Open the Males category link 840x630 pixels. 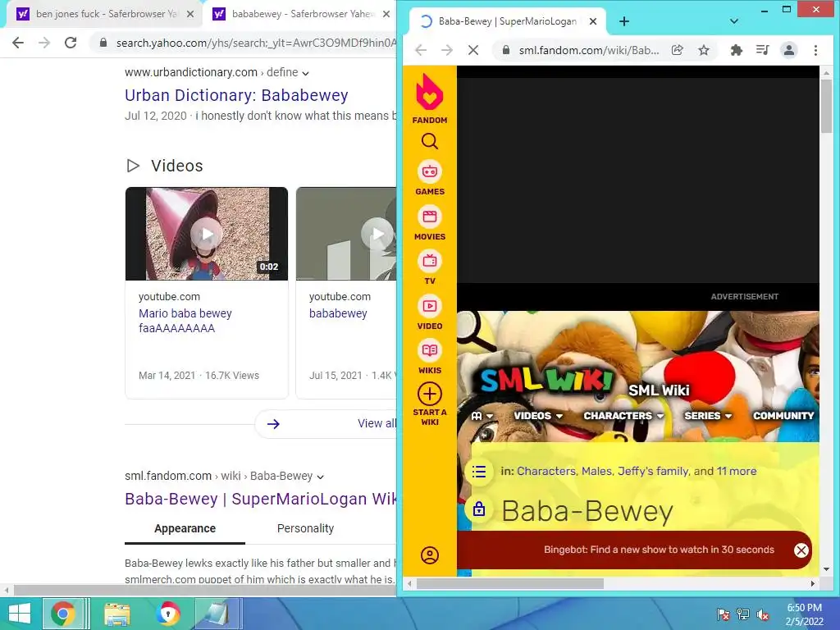click(x=597, y=472)
